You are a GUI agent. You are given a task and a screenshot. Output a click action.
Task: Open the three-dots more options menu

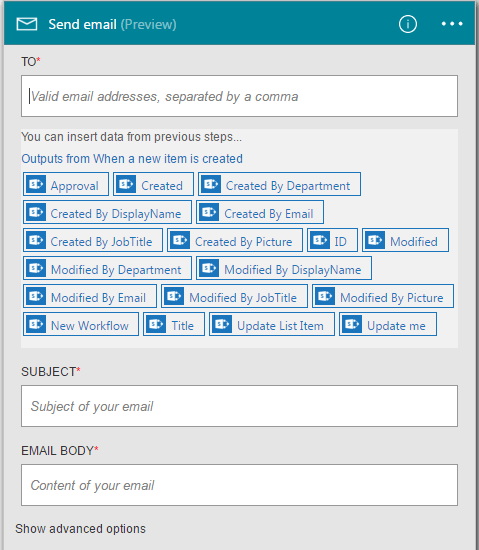pos(452,24)
